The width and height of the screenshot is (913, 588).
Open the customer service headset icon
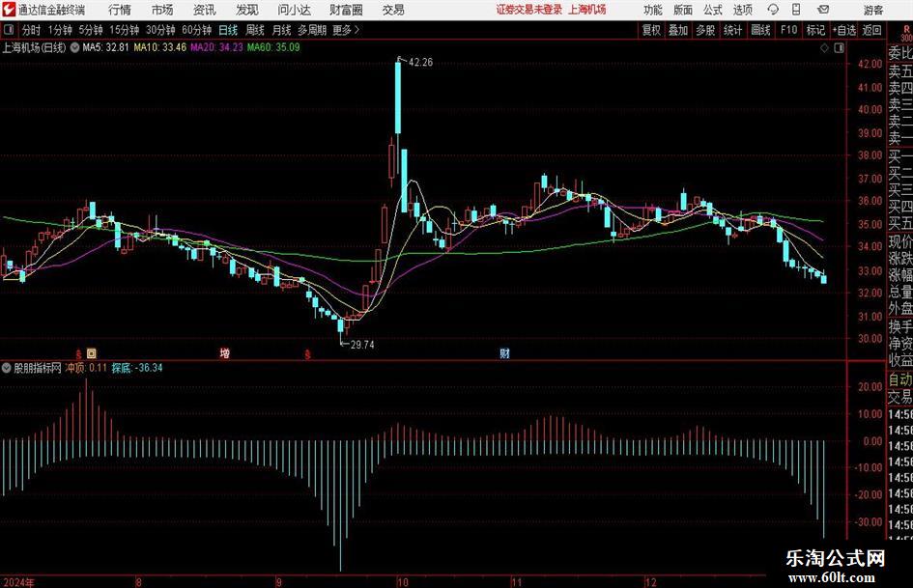click(x=773, y=10)
